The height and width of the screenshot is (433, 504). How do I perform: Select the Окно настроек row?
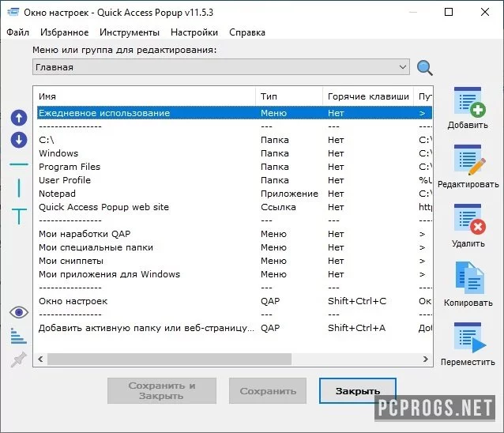coord(235,301)
